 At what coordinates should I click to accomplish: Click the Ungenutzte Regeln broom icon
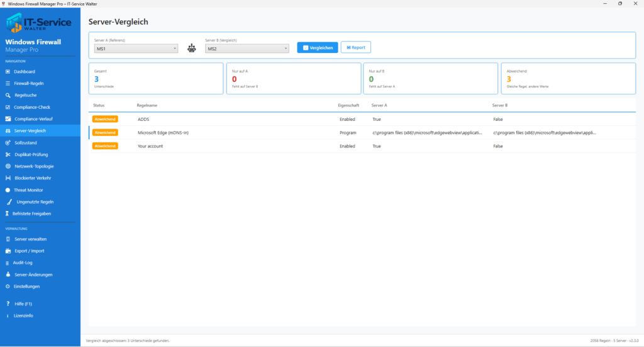[9, 202]
